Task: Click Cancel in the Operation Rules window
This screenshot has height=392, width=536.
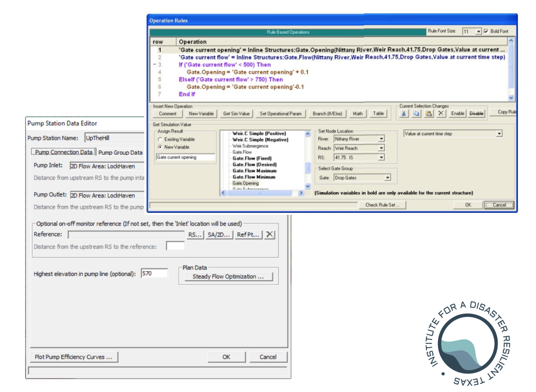Action: [499, 205]
